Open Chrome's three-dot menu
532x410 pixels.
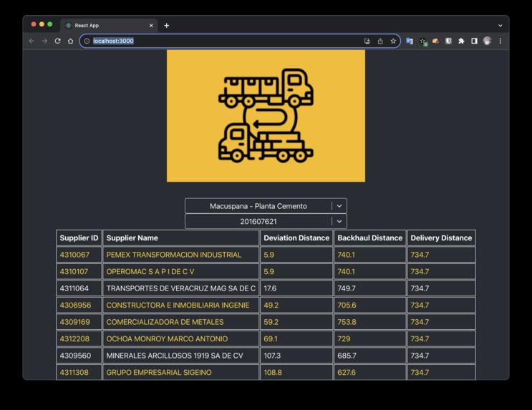(x=500, y=41)
